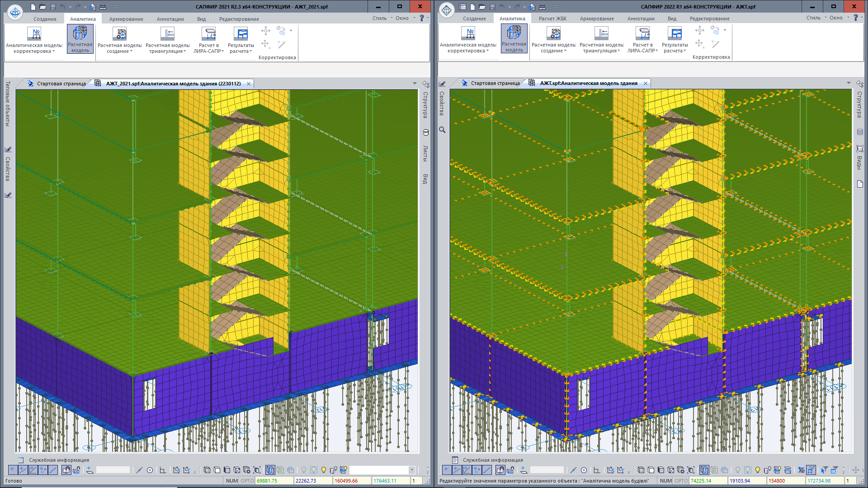The height and width of the screenshot is (488, 868).
Task: Open 'Армирование' tab in left window
Action: pyautogui.click(x=126, y=19)
